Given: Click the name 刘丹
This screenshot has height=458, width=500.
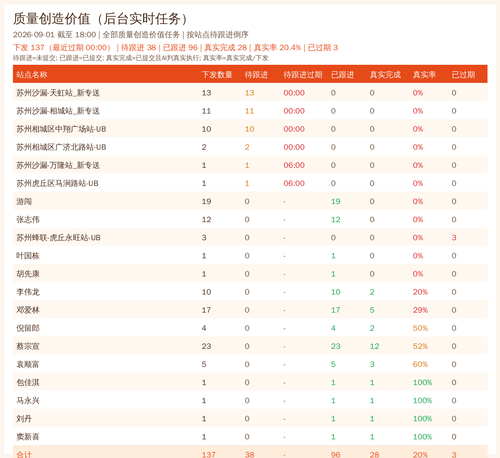Looking at the screenshot, I should [x=24, y=419].
